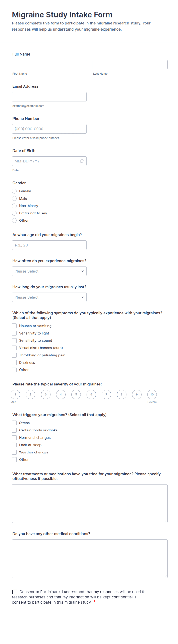Image resolution: width=178 pixels, height=644 pixels.
Task: Tick Visual disturbances (aura) checkbox
Action: coord(14,348)
